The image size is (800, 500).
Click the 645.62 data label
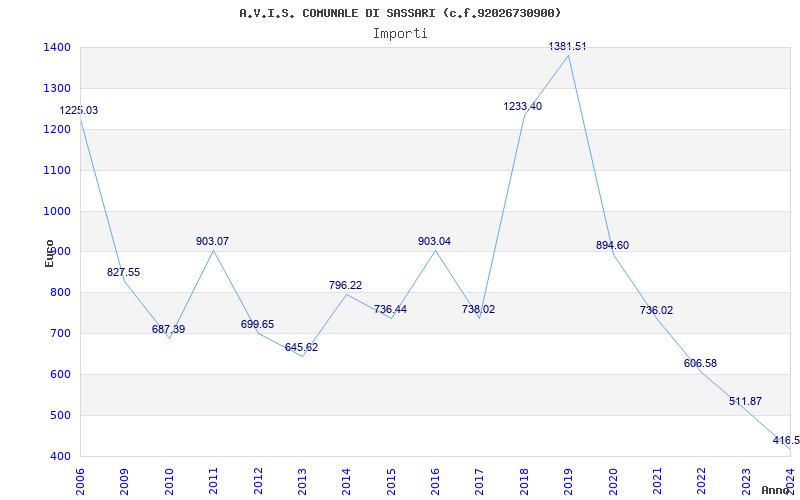tap(302, 347)
